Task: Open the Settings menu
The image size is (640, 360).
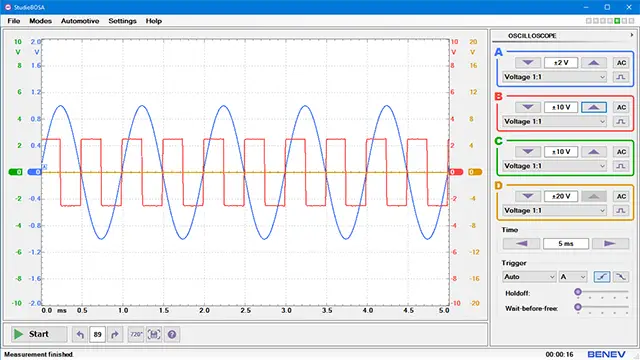Action: pos(122,21)
